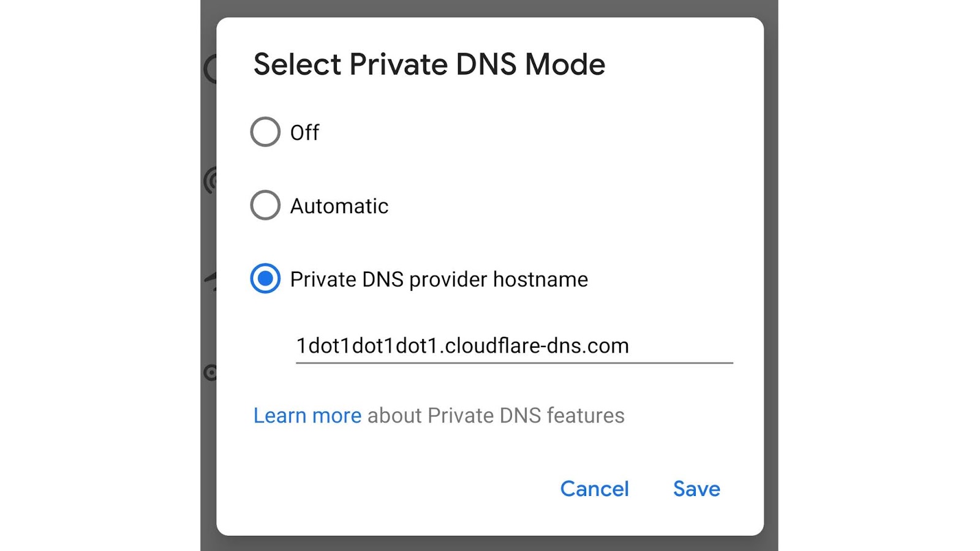Click the "about Private DNS features" text

496,416
